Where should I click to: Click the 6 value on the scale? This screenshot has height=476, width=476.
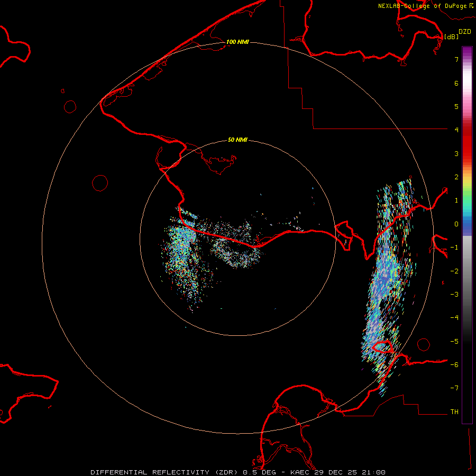(456, 83)
